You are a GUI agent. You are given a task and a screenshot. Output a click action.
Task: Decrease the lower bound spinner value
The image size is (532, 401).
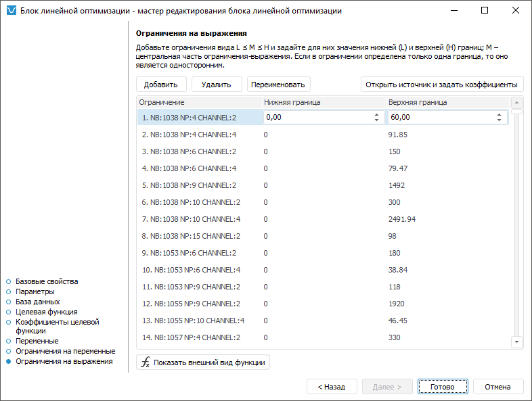(376, 120)
